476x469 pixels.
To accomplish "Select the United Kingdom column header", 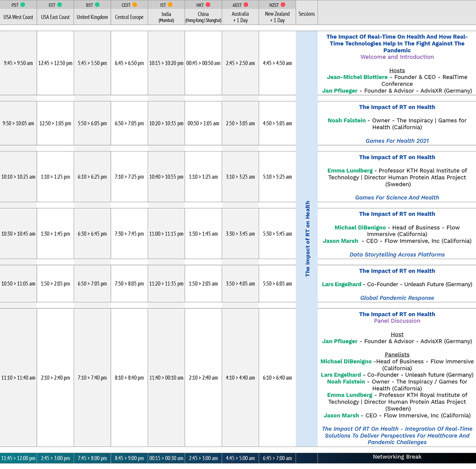I will pyautogui.click(x=92, y=17).
